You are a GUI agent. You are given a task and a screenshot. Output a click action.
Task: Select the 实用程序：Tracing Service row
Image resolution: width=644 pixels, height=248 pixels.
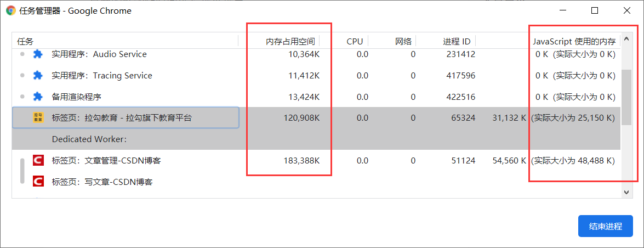click(316, 75)
